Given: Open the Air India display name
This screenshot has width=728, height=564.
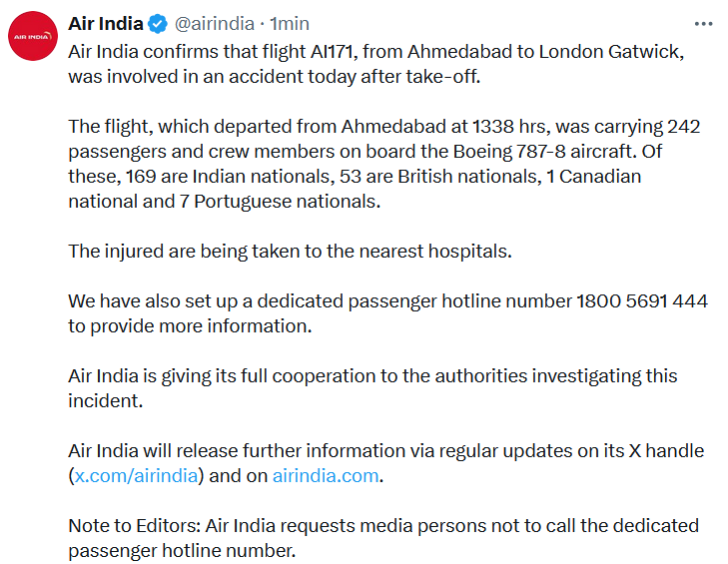Looking at the screenshot, I should [105, 23].
